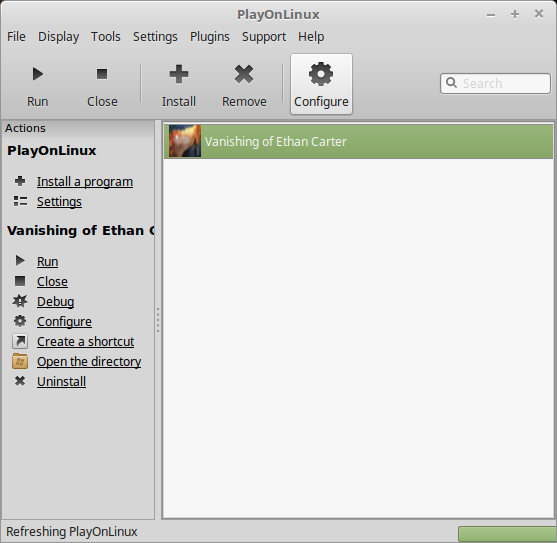The height and width of the screenshot is (543, 557).
Task: Click square icon beside sidebar Close link
Action: pos(20,281)
